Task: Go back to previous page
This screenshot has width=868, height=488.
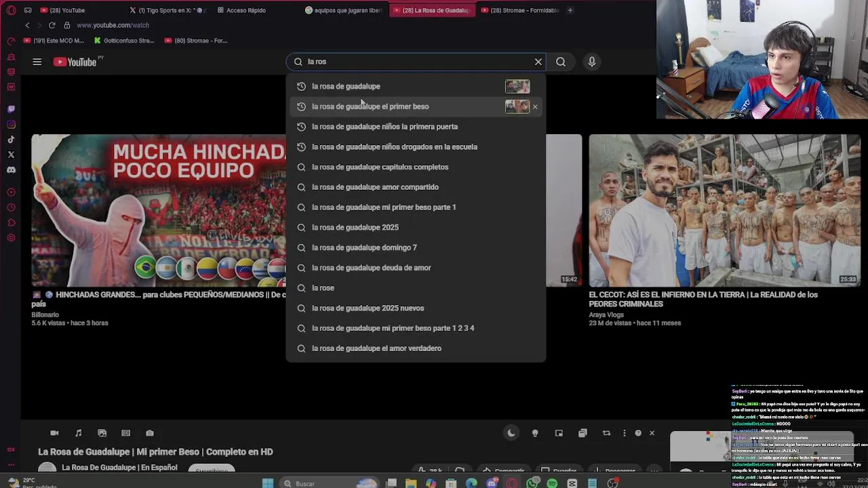Action: coord(27,25)
